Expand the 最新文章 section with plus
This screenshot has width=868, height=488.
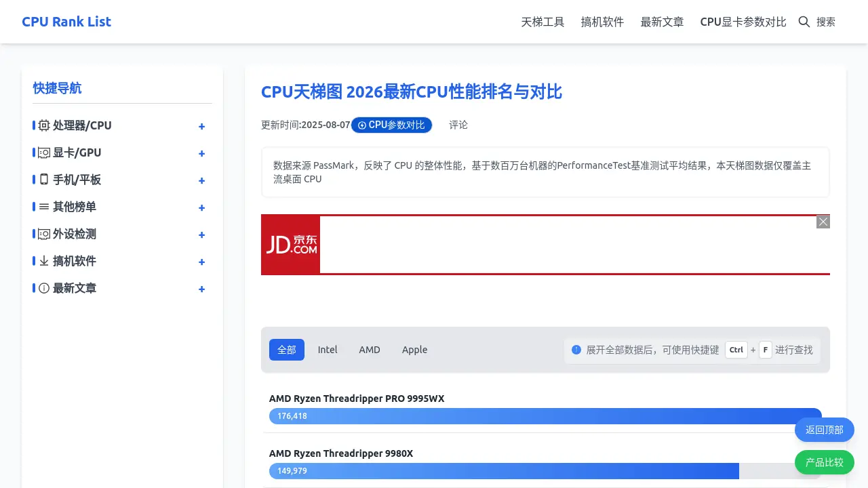[201, 289]
